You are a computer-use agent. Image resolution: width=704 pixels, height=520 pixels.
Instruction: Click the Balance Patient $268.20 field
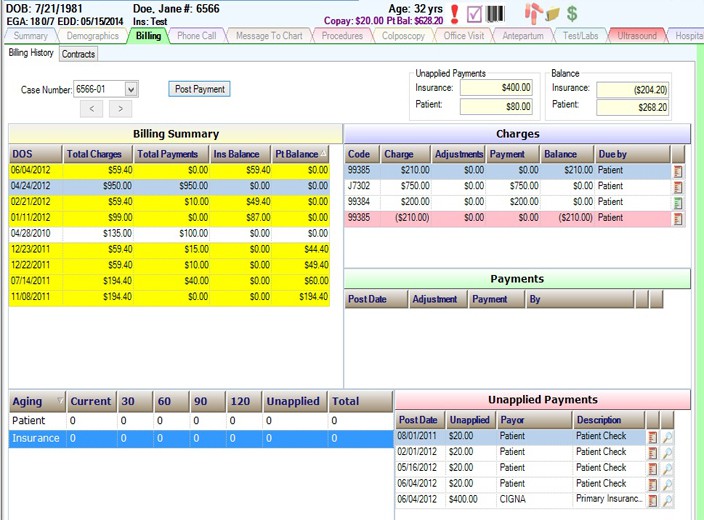pyautogui.click(x=633, y=107)
